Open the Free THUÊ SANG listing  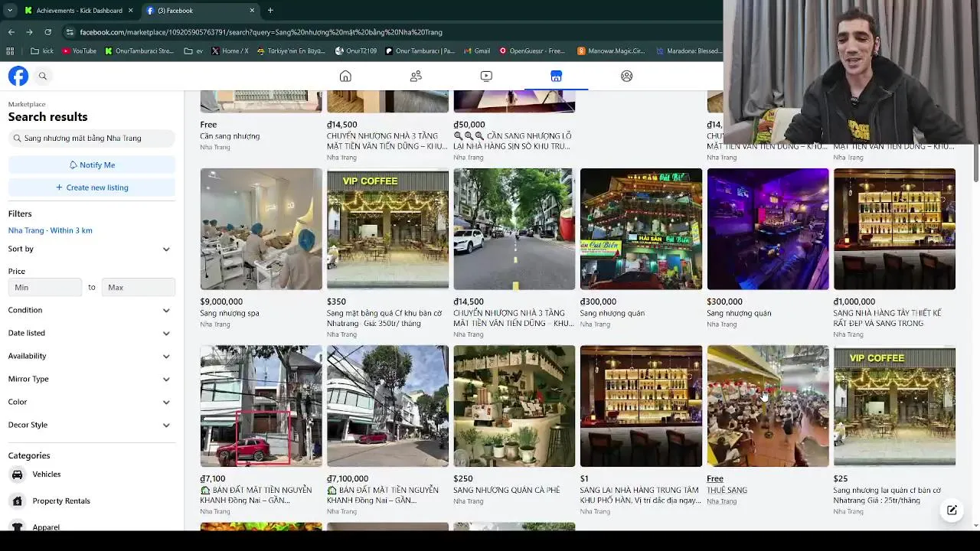pyautogui.click(x=767, y=406)
